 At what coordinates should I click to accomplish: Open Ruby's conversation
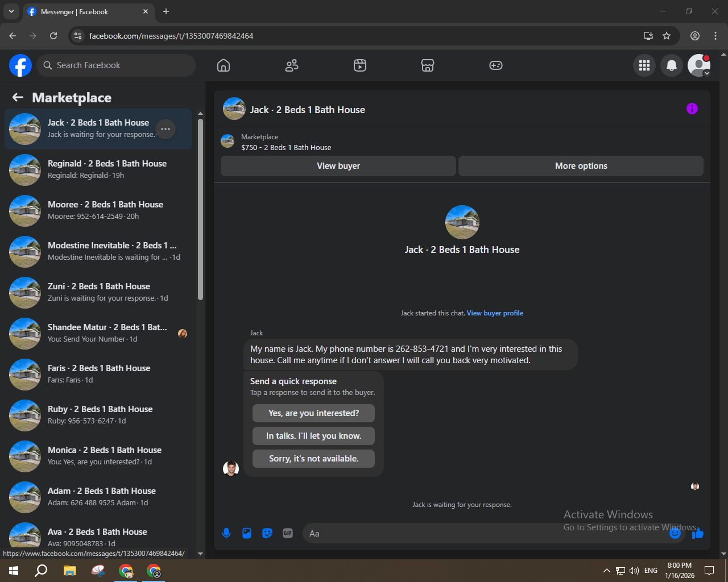coord(98,415)
